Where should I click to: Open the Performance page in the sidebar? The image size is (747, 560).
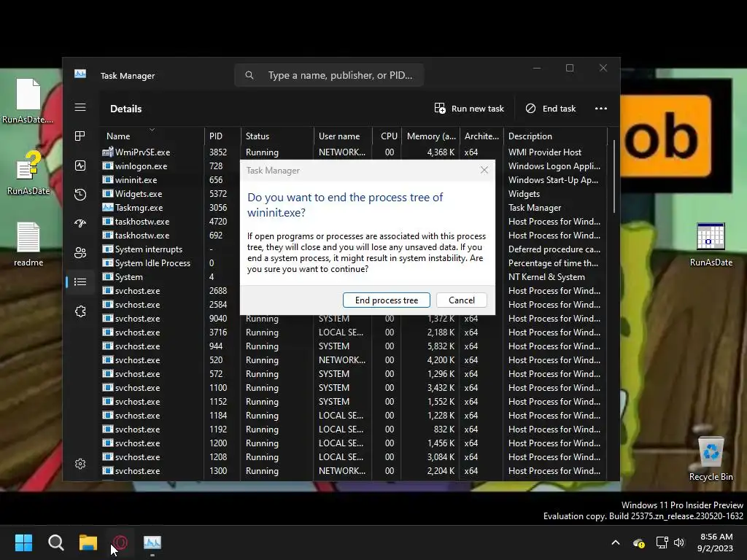(x=80, y=166)
